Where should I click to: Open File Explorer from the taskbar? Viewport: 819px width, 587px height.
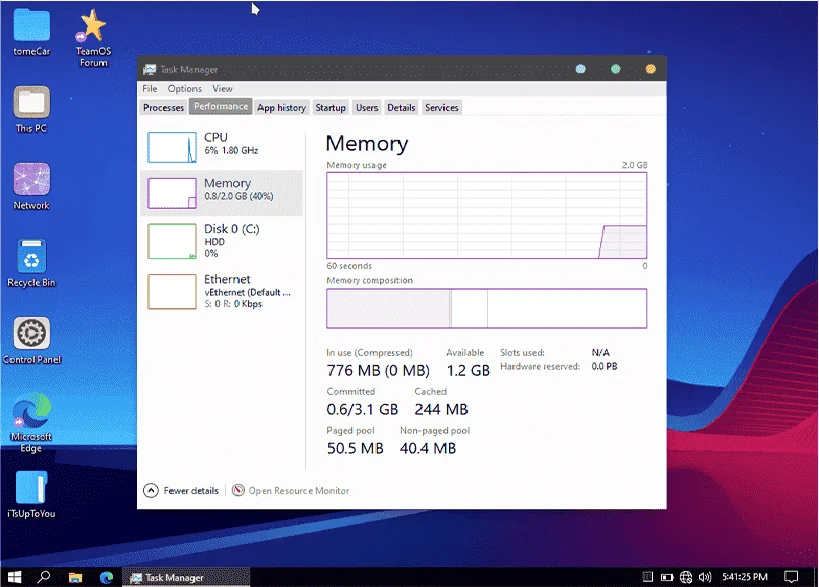[75, 577]
